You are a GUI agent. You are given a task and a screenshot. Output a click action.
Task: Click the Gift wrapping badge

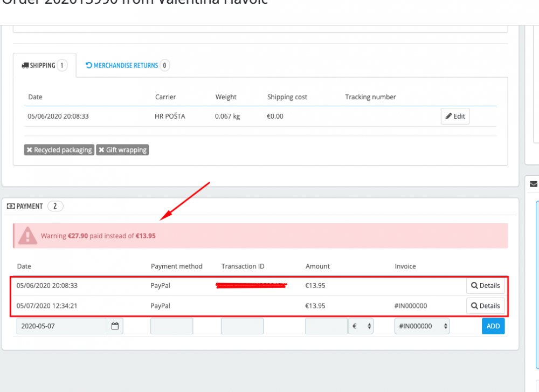[x=122, y=150]
